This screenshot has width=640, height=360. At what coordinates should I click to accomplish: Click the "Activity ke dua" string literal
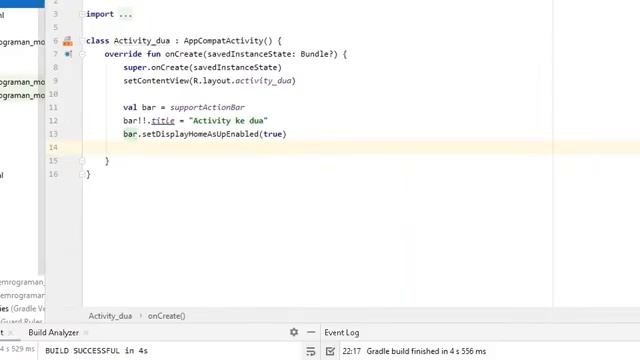(x=228, y=121)
